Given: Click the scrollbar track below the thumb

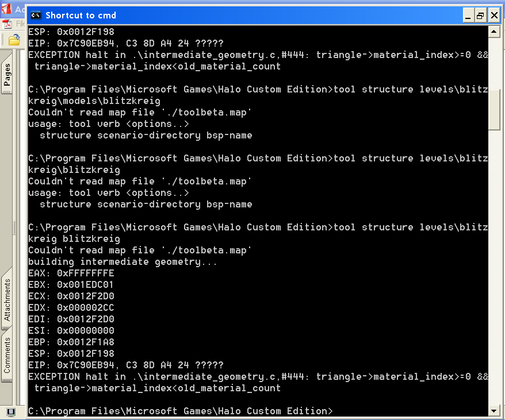Looking at the screenshot, I should point(493,267).
